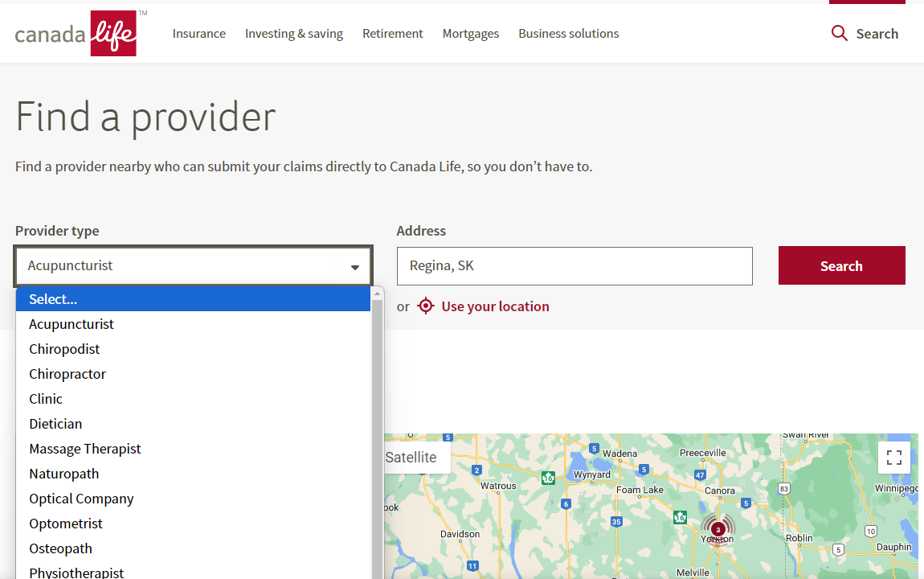Click the red provider cluster marker near Yorkton
This screenshot has width=924, height=579.
coord(718,529)
